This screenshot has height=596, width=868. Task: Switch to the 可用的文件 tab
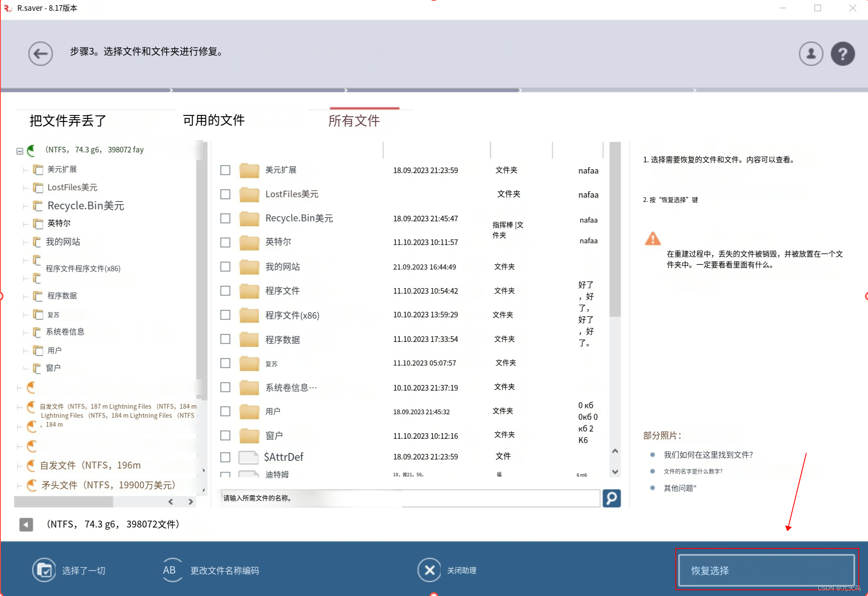(x=213, y=121)
